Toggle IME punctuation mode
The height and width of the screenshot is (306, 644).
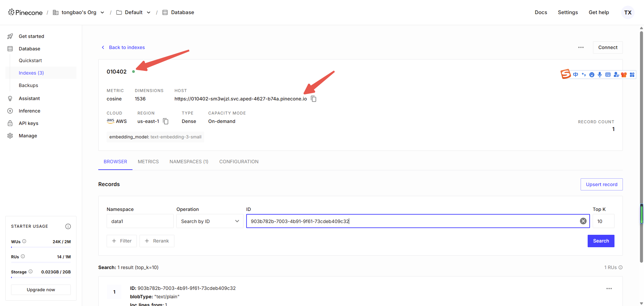pos(584,75)
